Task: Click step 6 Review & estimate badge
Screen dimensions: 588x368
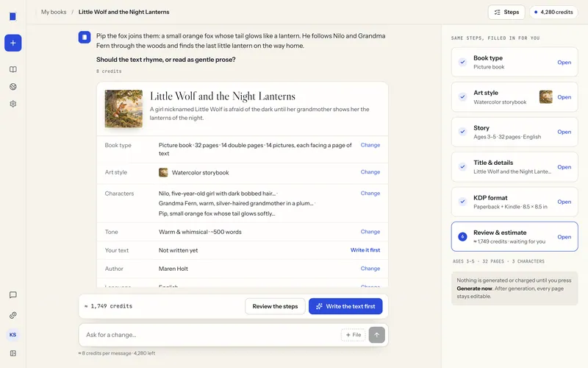Action: 462,236
